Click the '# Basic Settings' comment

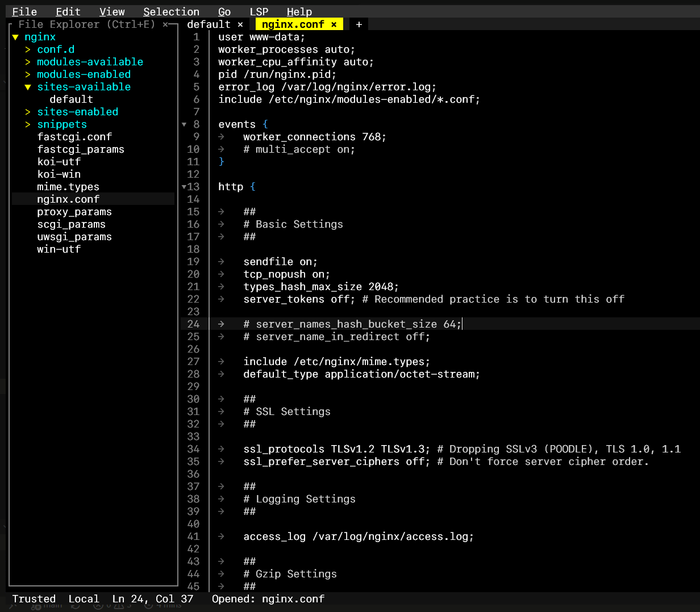point(293,224)
